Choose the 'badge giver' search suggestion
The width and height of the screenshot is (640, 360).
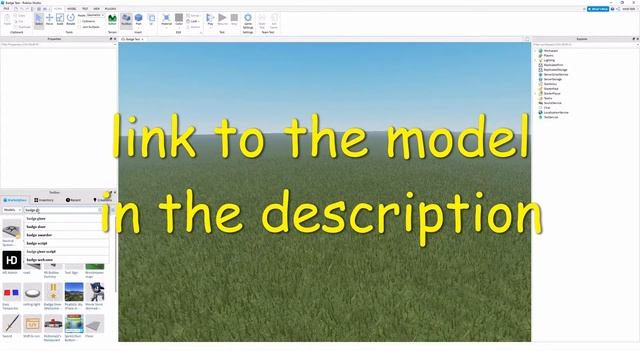tap(66, 219)
